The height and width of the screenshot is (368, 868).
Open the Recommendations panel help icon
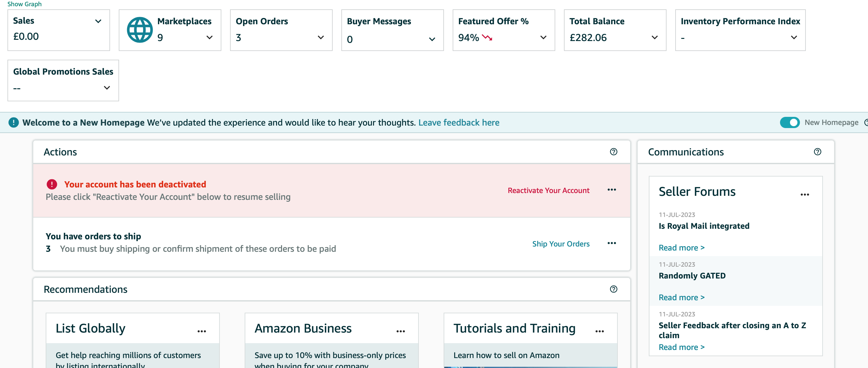point(614,289)
